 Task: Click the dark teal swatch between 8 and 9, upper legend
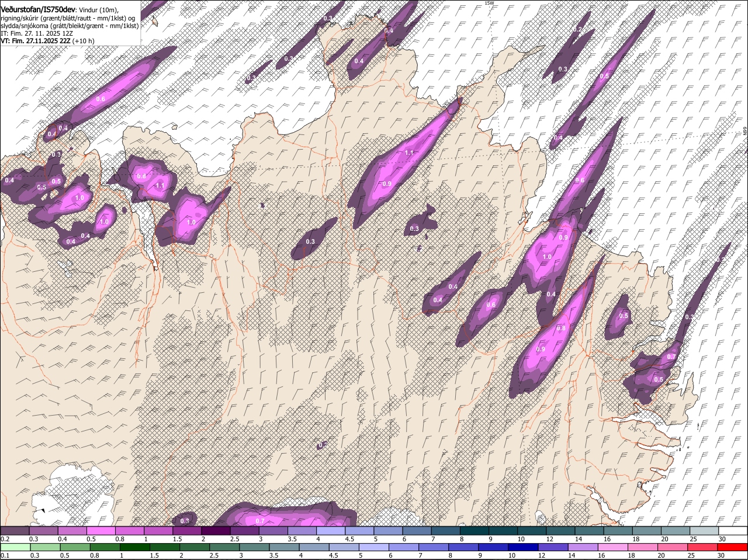coord(475,531)
